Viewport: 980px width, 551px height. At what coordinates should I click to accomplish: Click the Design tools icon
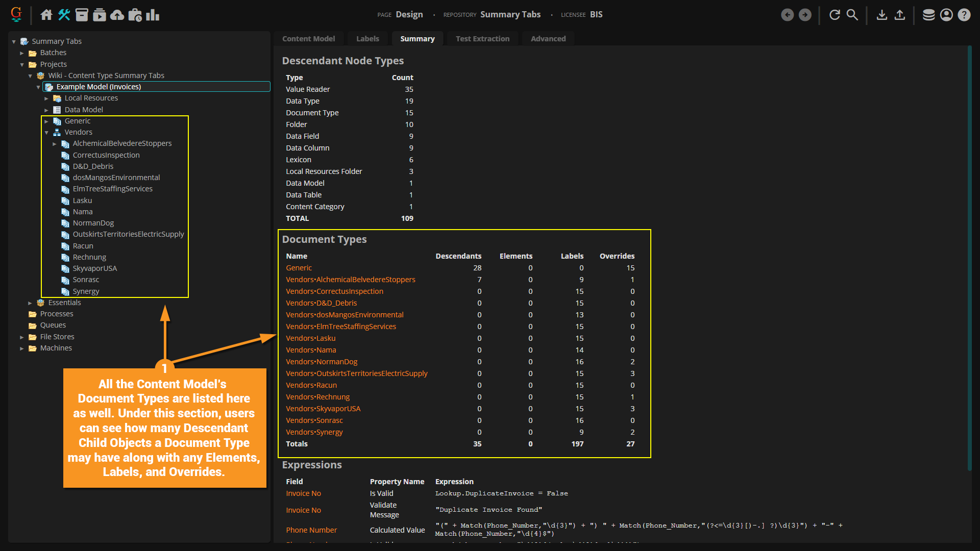(64, 15)
